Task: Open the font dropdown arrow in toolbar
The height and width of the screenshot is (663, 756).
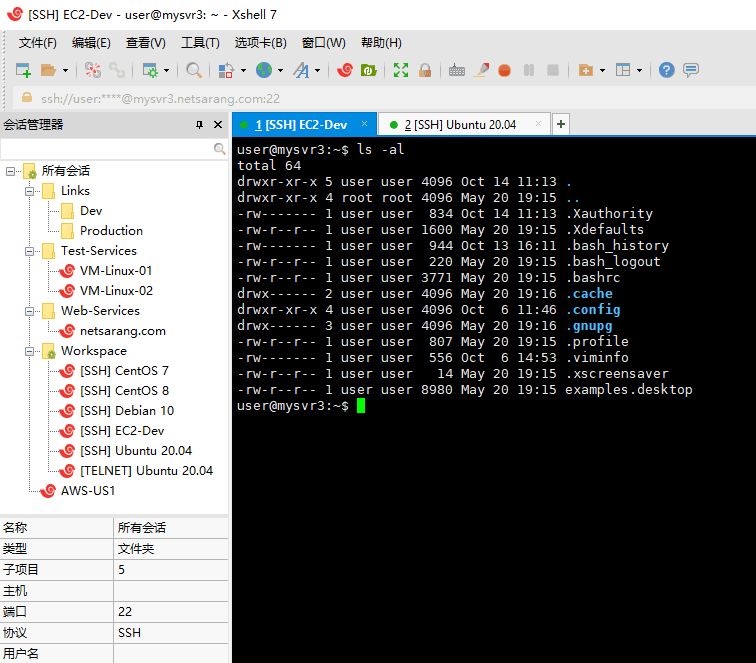Action: click(318, 71)
